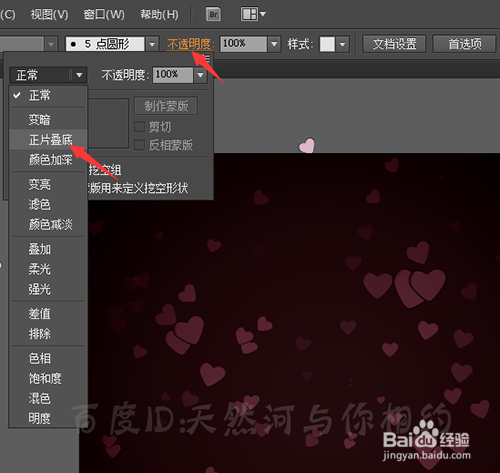Click the 样式 style swatch
This screenshot has height=473, width=500.
tap(327, 44)
